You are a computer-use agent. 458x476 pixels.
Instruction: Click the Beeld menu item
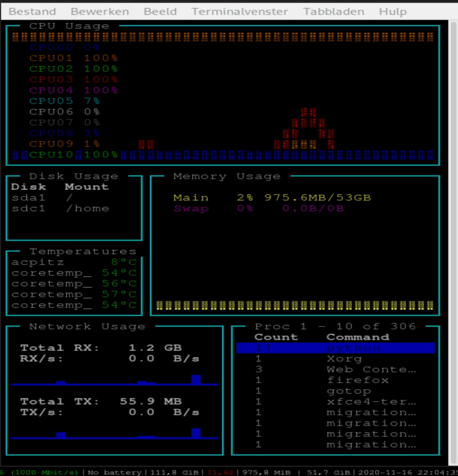pos(160,12)
